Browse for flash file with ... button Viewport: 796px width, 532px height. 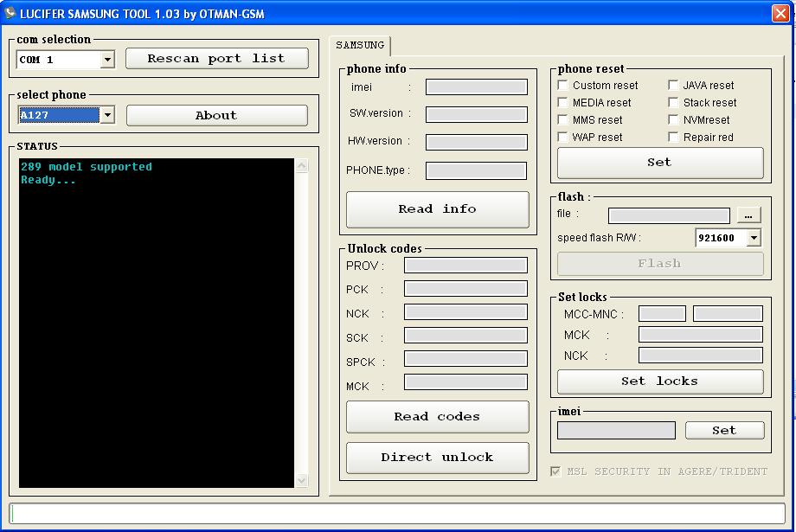[748, 215]
